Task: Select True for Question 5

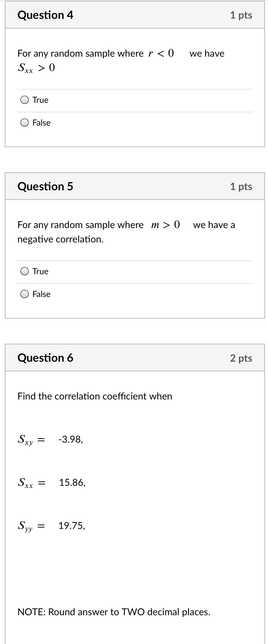Action: [x=25, y=271]
